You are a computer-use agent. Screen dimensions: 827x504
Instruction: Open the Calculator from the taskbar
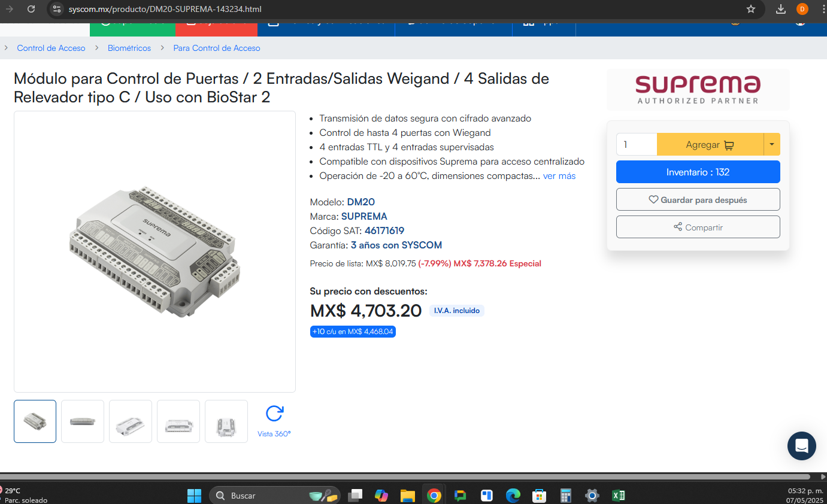(566, 495)
